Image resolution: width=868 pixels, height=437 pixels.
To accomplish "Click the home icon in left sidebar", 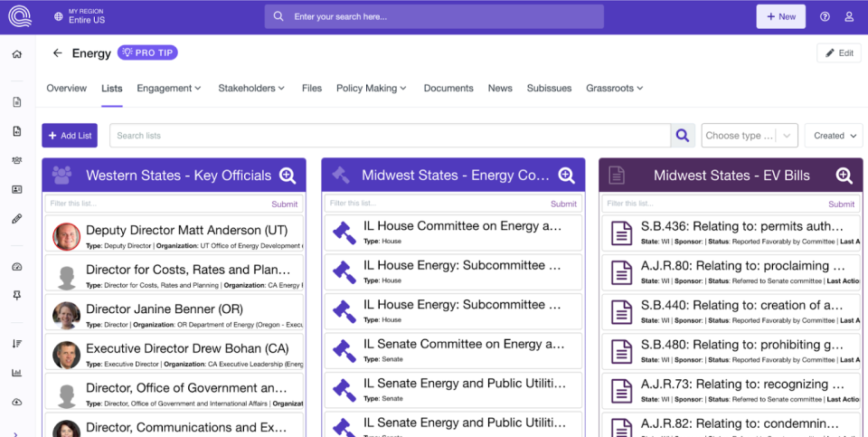I will [16, 54].
